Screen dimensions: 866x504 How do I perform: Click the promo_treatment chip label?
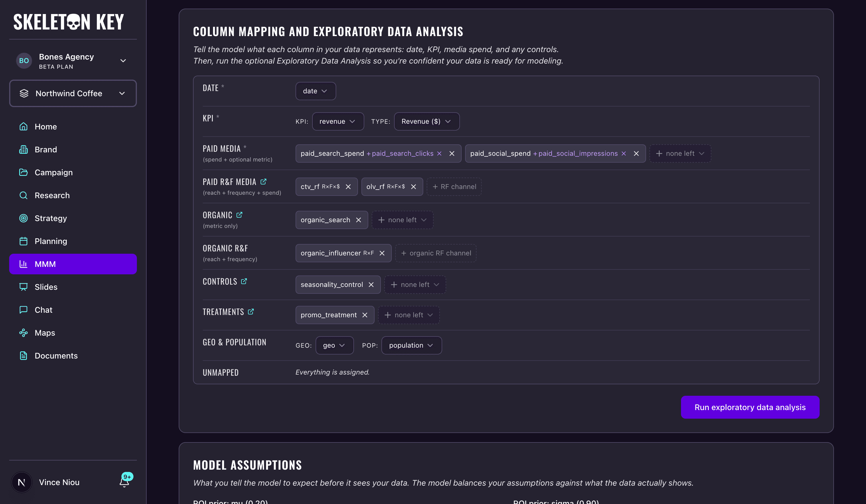(x=328, y=315)
